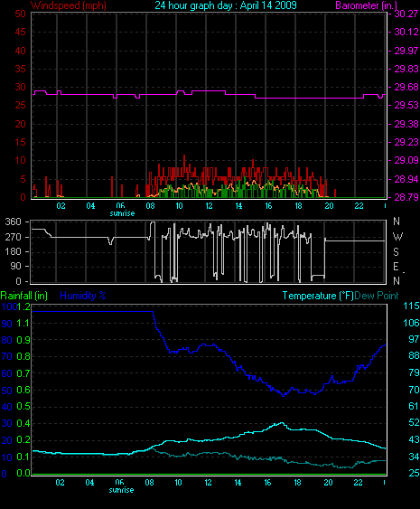Click the compass letter W beside direction graph

[397, 237]
